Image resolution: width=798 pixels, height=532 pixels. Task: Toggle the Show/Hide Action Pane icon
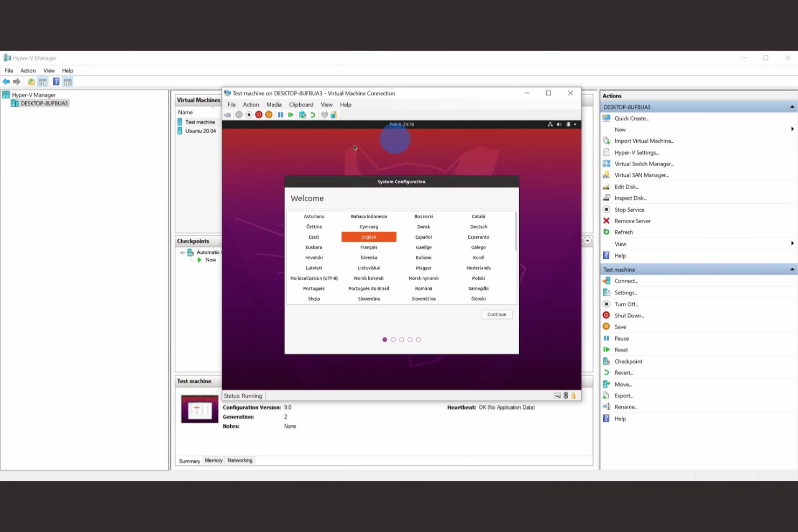click(x=67, y=82)
